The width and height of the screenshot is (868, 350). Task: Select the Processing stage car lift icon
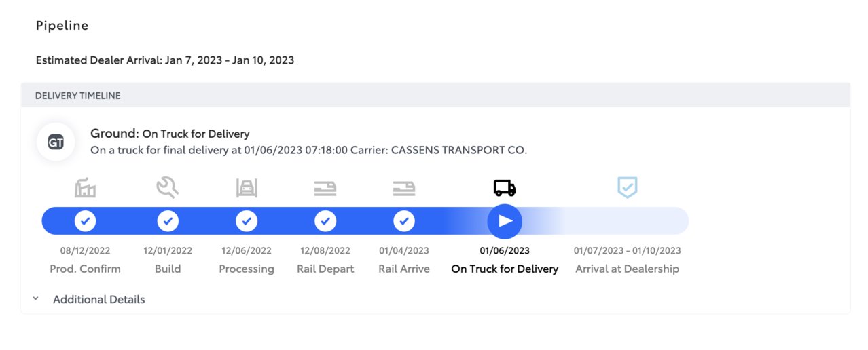247,188
